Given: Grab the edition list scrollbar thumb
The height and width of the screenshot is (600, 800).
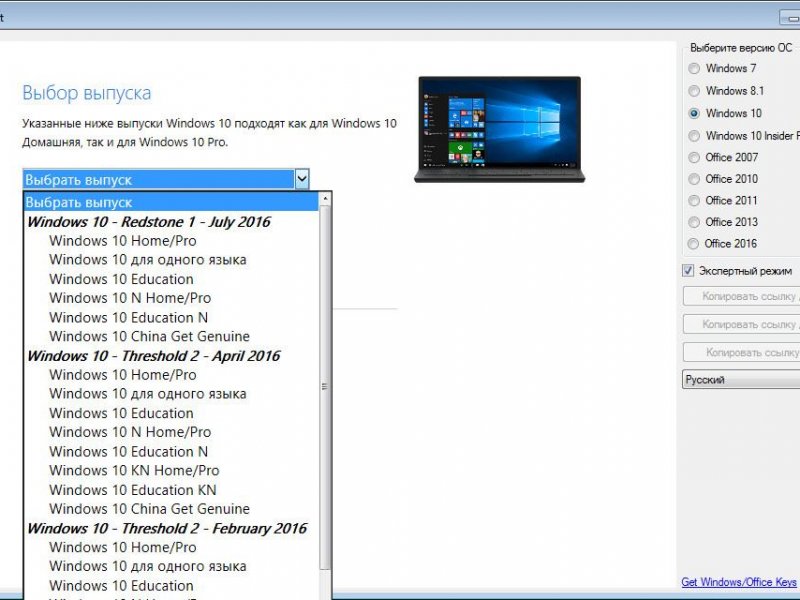Looking at the screenshot, I should pyautogui.click(x=324, y=387).
